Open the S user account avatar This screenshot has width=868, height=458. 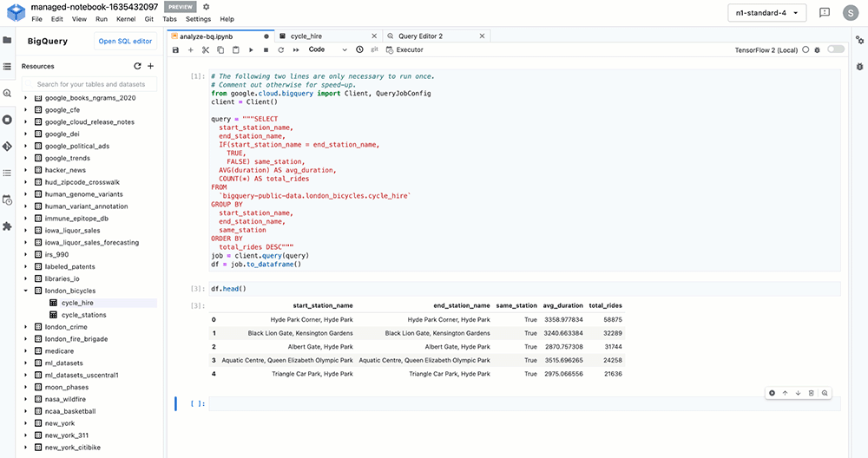[851, 13]
